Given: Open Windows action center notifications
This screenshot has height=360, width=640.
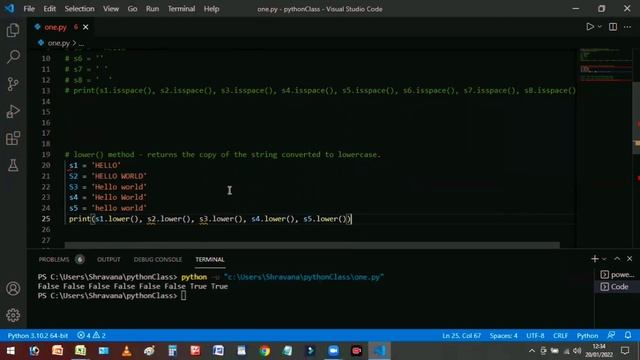Looking at the screenshot, I should tap(625, 351).
